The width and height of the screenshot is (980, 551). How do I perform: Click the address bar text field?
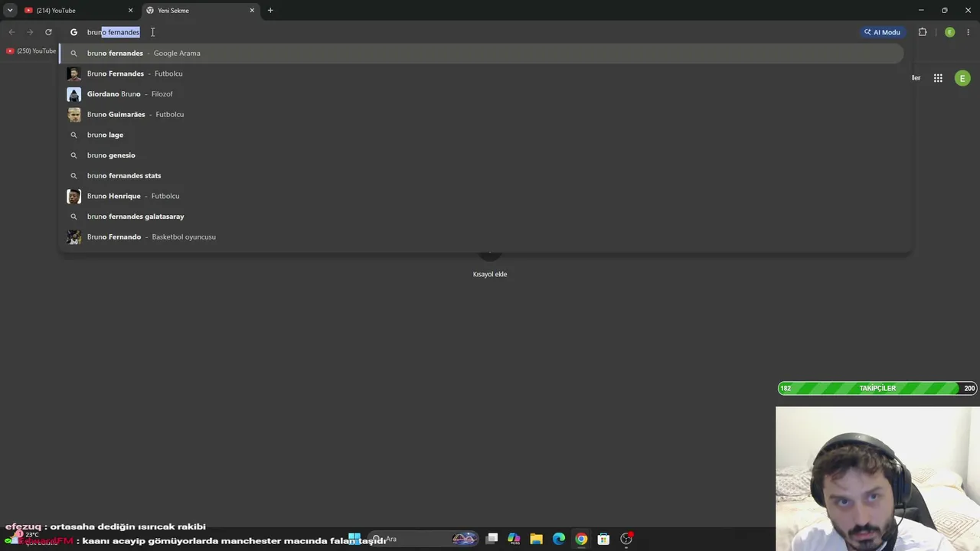point(459,32)
